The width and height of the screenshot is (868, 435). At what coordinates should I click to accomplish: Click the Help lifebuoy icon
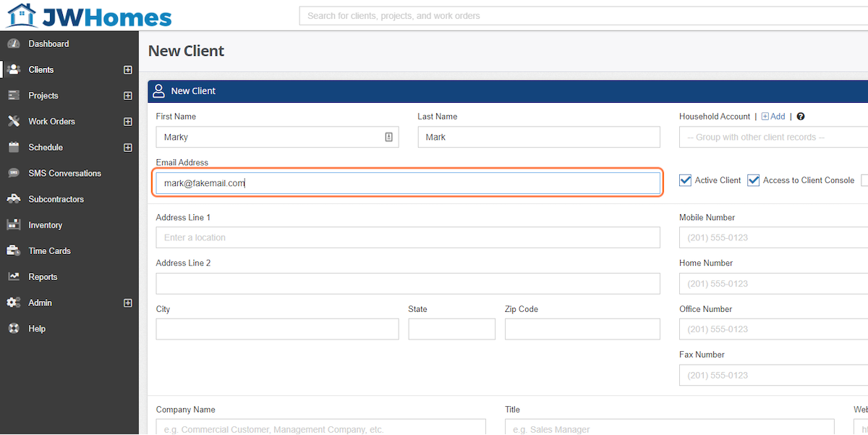(14, 329)
